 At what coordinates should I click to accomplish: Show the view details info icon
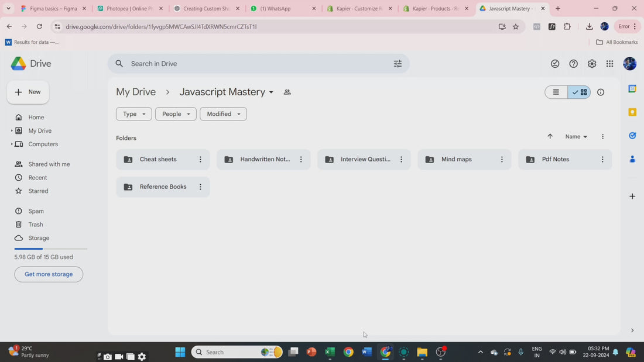tap(601, 92)
